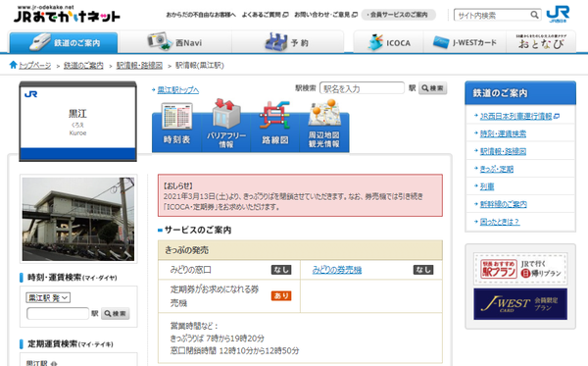Click the J-WEST CARD 会員限定プラン banner
The width and height of the screenshot is (588, 366).
tap(520, 304)
